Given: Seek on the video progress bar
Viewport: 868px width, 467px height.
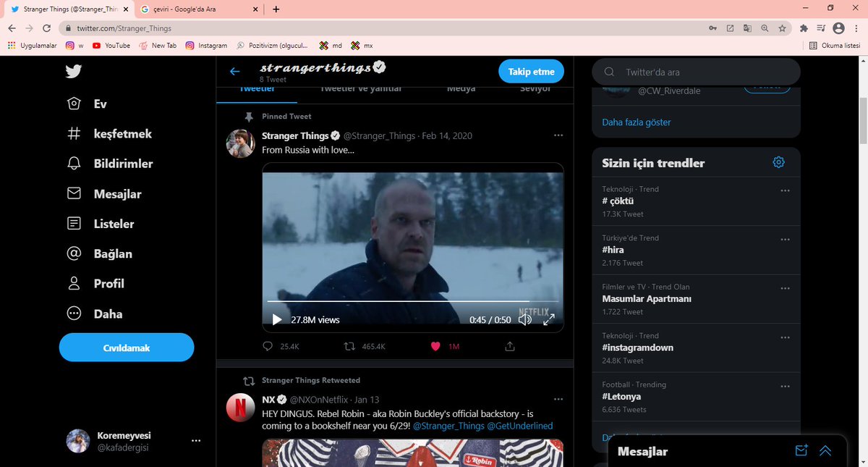Looking at the screenshot, I should click(412, 300).
